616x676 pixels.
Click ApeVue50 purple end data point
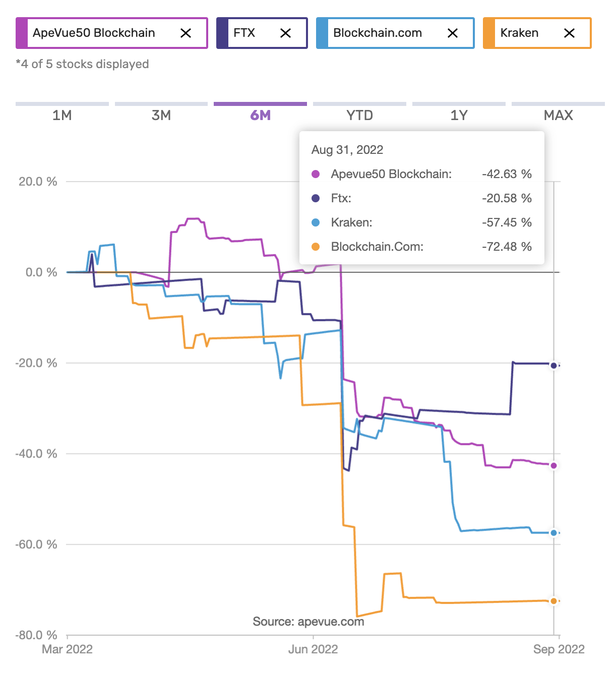[553, 466]
